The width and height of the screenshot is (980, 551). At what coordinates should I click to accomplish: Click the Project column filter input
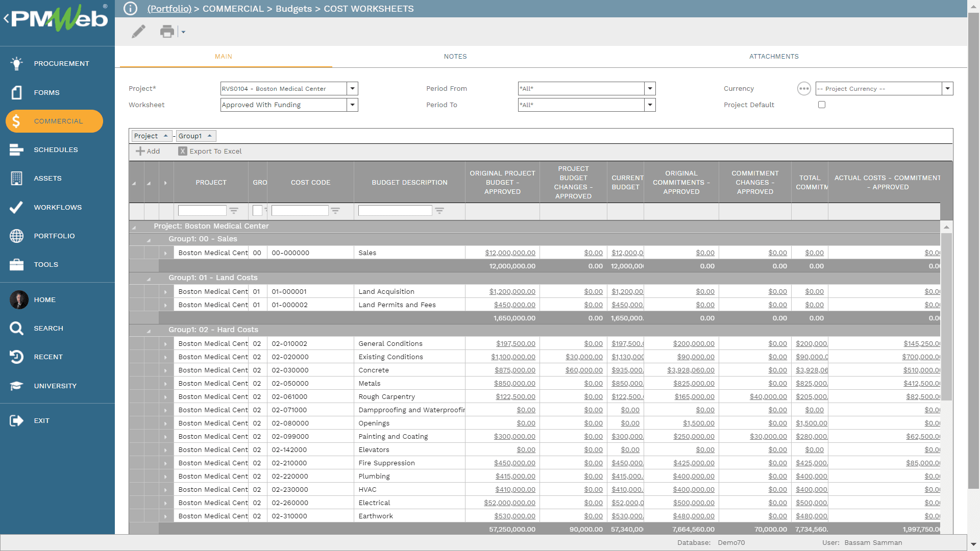pyautogui.click(x=202, y=210)
